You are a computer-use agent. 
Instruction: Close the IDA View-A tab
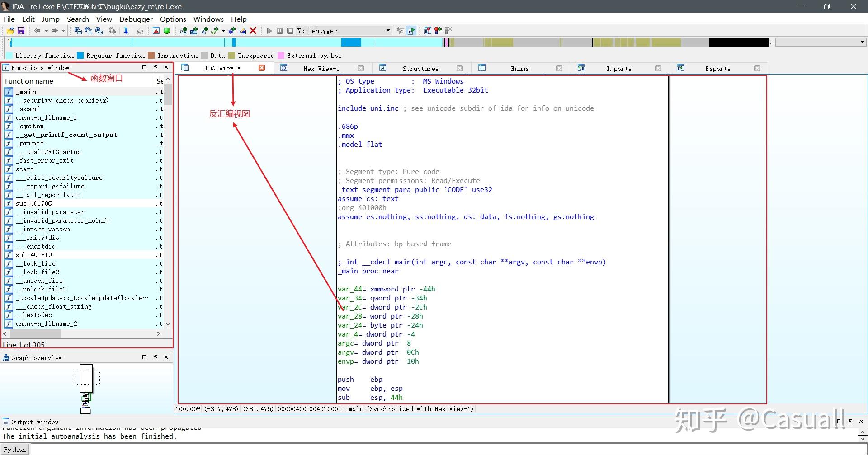(262, 68)
